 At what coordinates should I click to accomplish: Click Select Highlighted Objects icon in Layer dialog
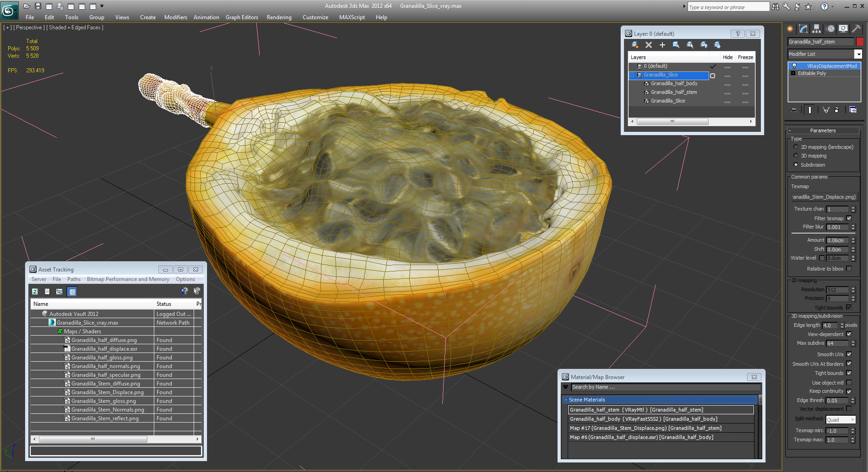click(x=676, y=45)
